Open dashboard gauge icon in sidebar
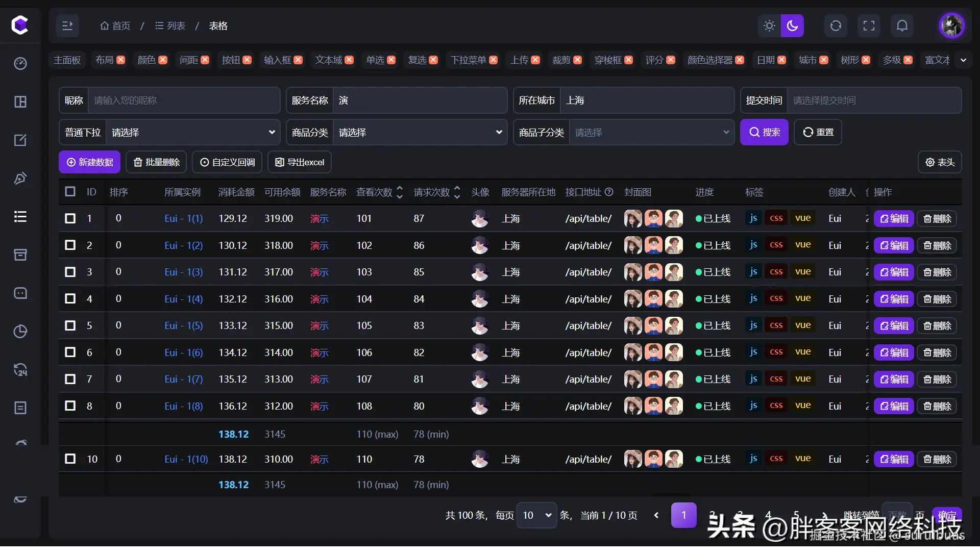 (20, 63)
